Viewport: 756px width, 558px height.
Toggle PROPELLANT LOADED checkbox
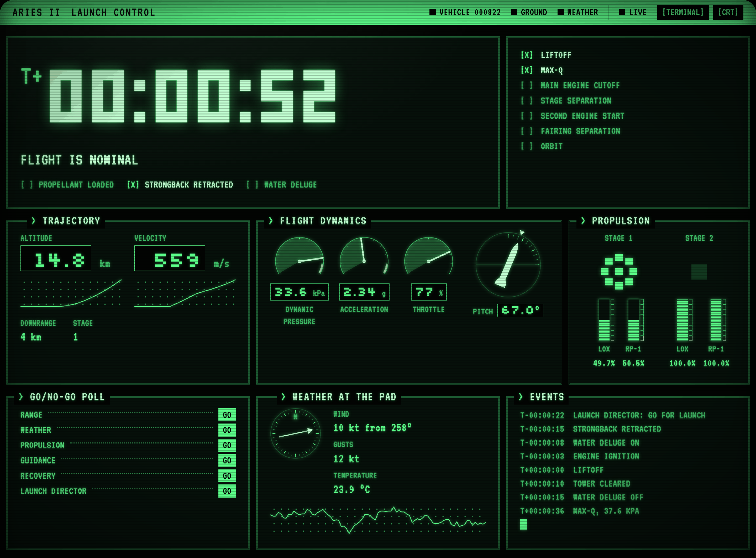27,185
